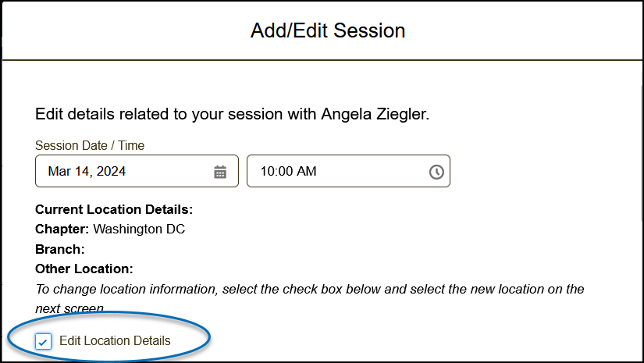Click the Branch label
The image size is (644, 363).
tap(59, 249)
